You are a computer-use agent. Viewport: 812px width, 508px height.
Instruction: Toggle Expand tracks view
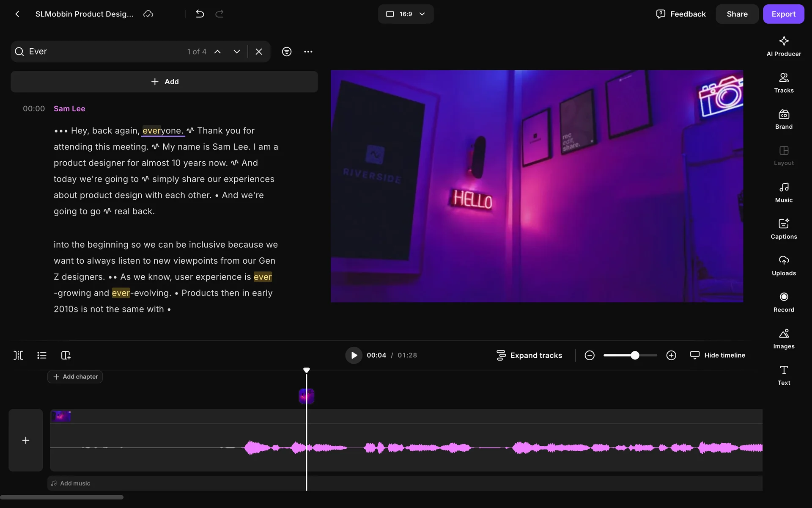[529, 355]
